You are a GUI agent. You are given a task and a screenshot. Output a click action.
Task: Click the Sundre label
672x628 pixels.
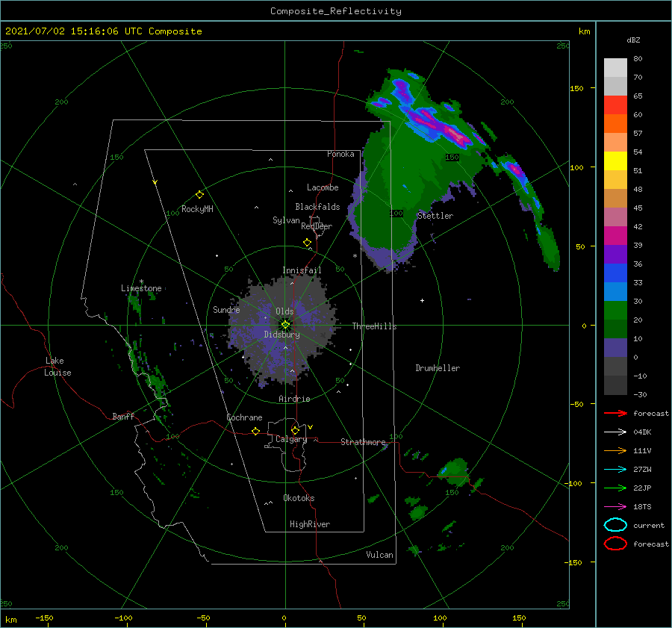[x=226, y=309]
